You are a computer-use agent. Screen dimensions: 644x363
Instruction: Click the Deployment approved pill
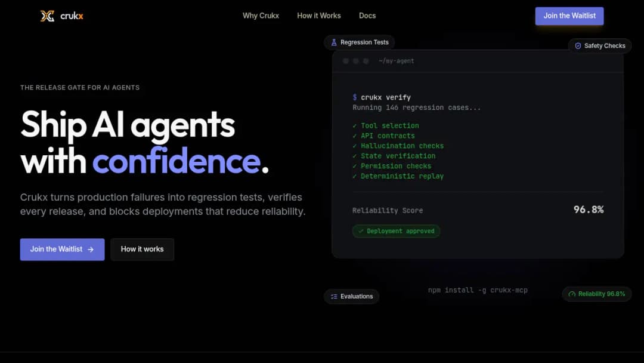click(396, 231)
